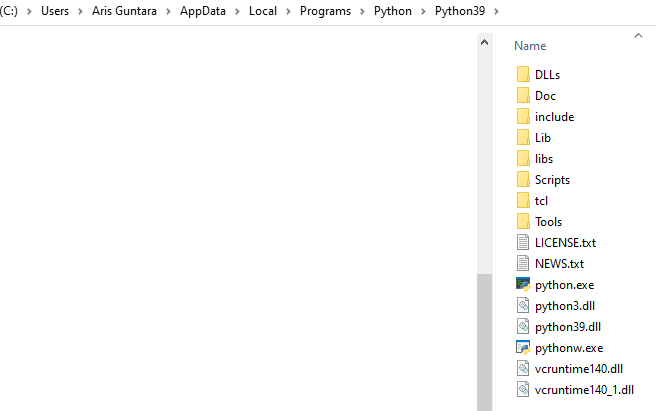Screen dimensions: 656x411
Task: Expand the chevron after Python39 breadcrumb
Action: coord(496,11)
